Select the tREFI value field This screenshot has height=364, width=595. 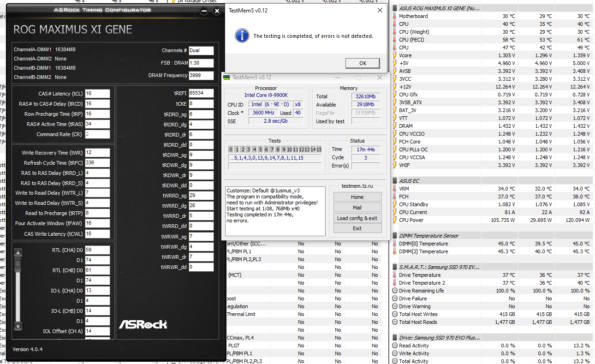(x=201, y=93)
